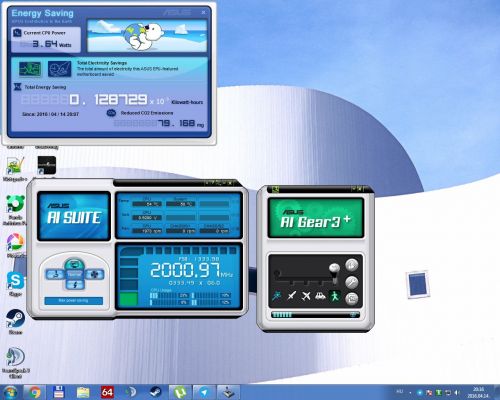Select the jet fighter mode in AI Gear3+

292,296
